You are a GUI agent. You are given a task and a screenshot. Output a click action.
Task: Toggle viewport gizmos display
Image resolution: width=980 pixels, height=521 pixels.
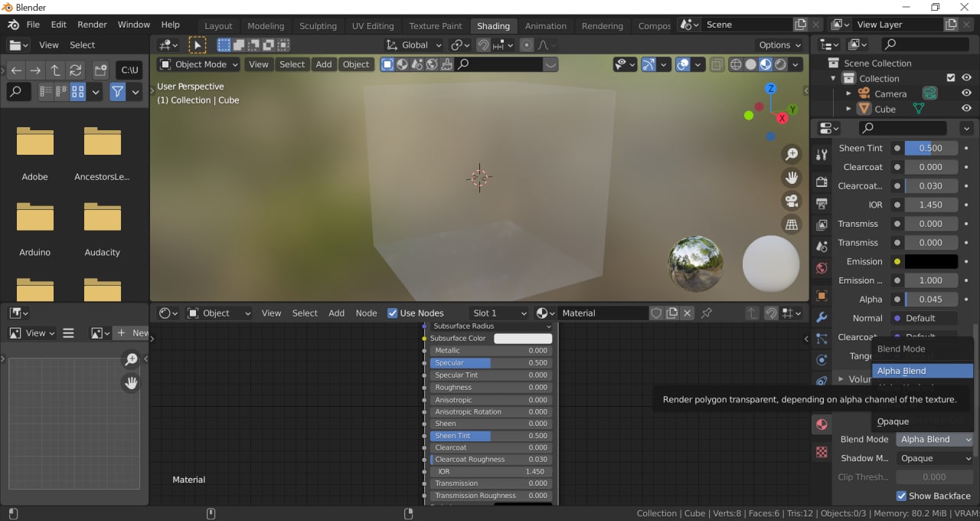click(648, 64)
